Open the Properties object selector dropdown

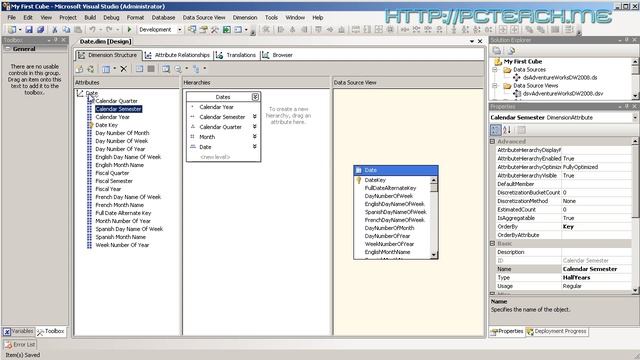[x=635, y=118]
